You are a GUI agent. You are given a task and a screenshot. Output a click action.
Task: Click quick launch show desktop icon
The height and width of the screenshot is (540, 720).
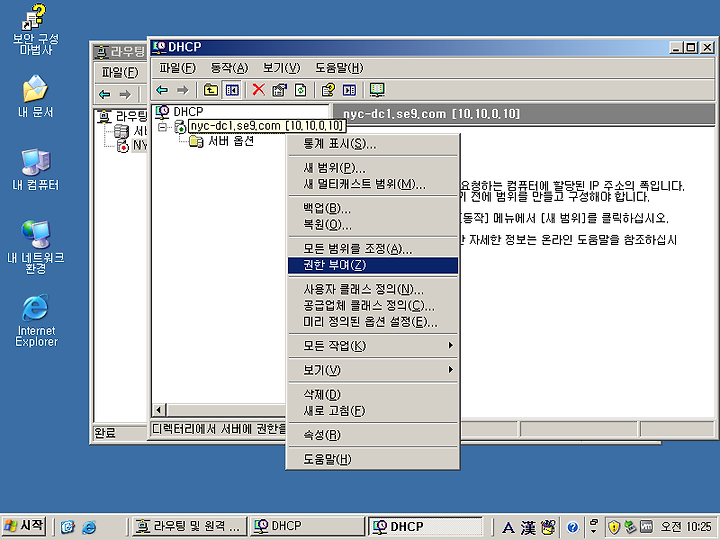(x=68, y=527)
